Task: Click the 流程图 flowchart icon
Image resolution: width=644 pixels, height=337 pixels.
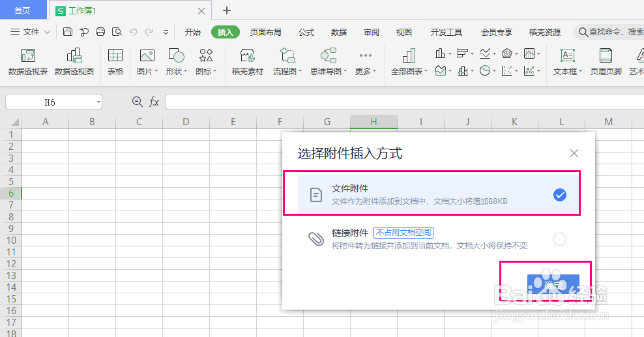Action: [287, 55]
